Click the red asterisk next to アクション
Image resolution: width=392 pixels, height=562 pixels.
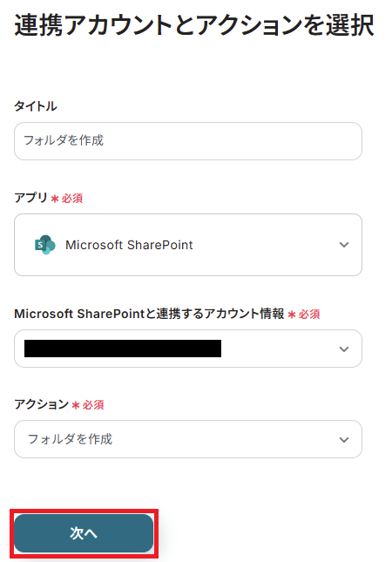pyautogui.click(x=76, y=405)
